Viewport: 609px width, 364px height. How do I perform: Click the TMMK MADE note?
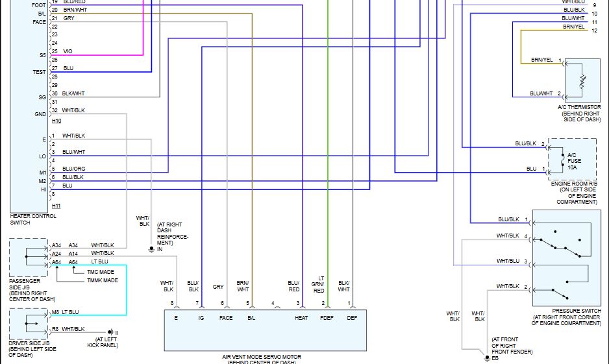tap(103, 280)
